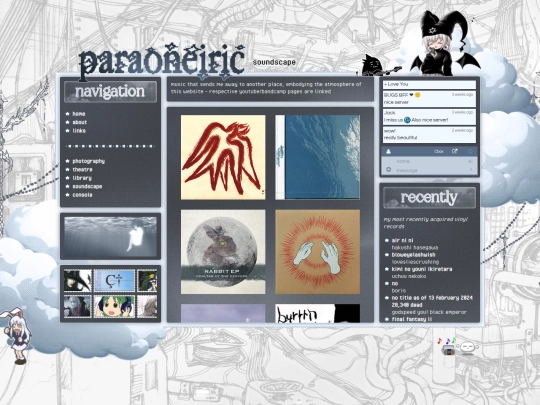
Task: Click the name input field in chatbox
Action: (429, 161)
